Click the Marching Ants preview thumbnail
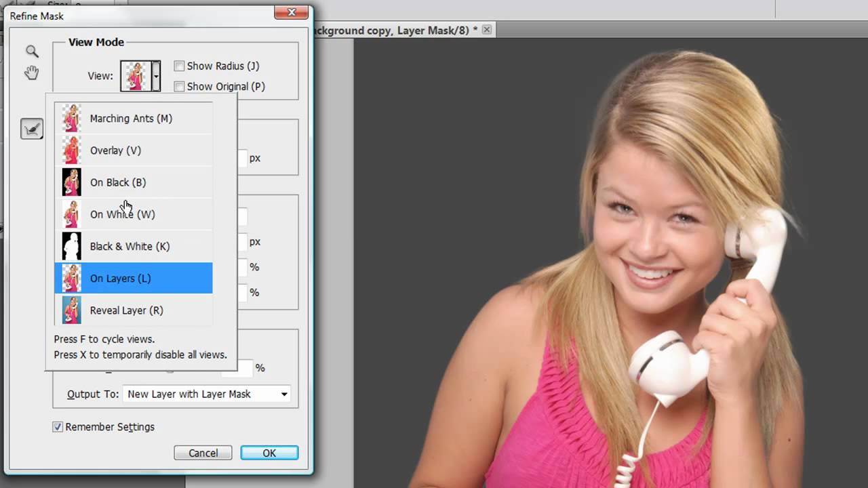Viewport: 868px width, 488px height. pos(71,118)
